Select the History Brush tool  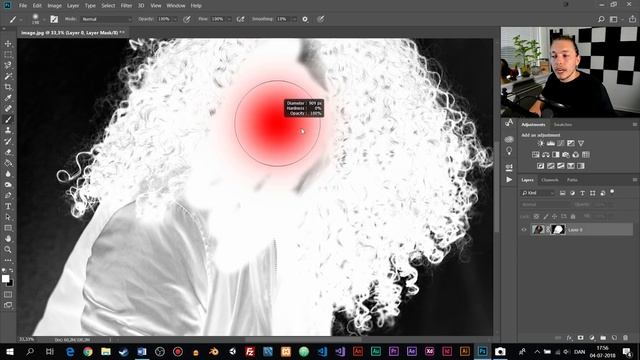click(8, 141)
